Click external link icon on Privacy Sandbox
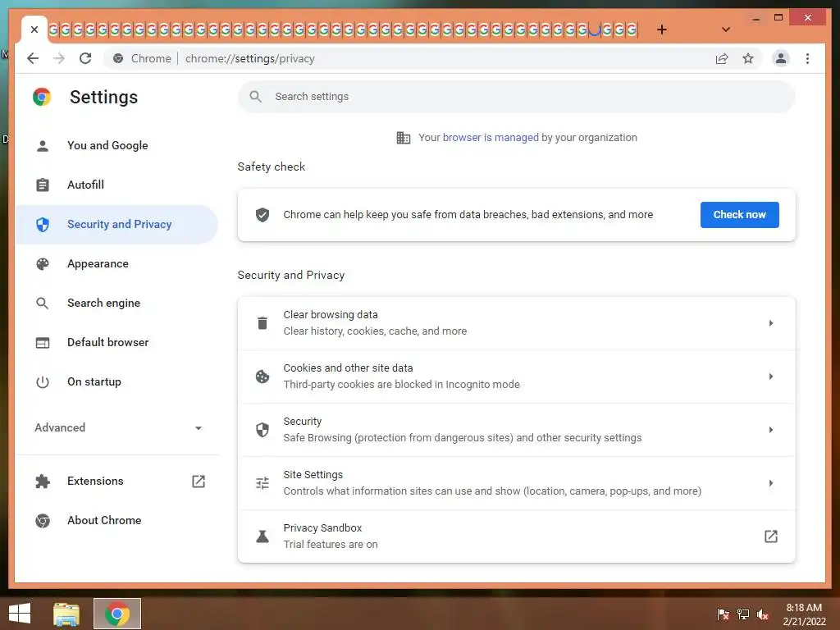This screenshot has height=630, width=840. click(x=771, y=536)
